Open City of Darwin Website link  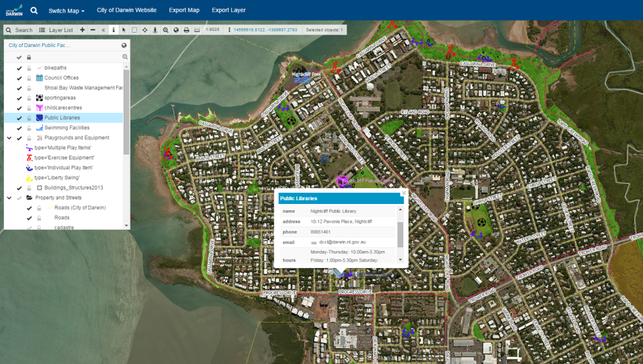point(127,10)
